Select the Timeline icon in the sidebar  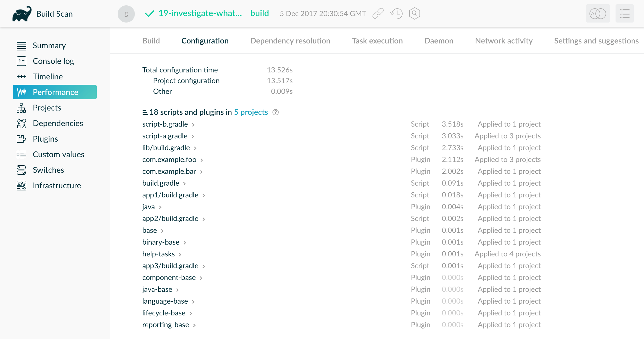click(x=21, y=76)
